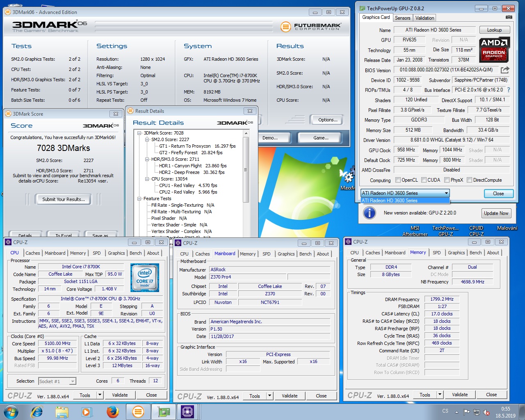The image size is (525, 420).
Task: Switch to Sensors tab in GPU-Z
Action: 402,18
